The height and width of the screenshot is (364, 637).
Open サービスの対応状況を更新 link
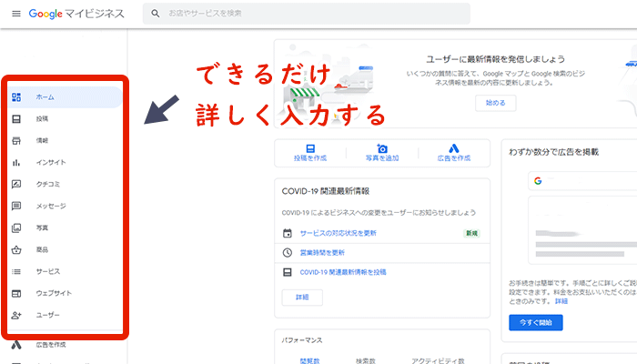[338, 233]
